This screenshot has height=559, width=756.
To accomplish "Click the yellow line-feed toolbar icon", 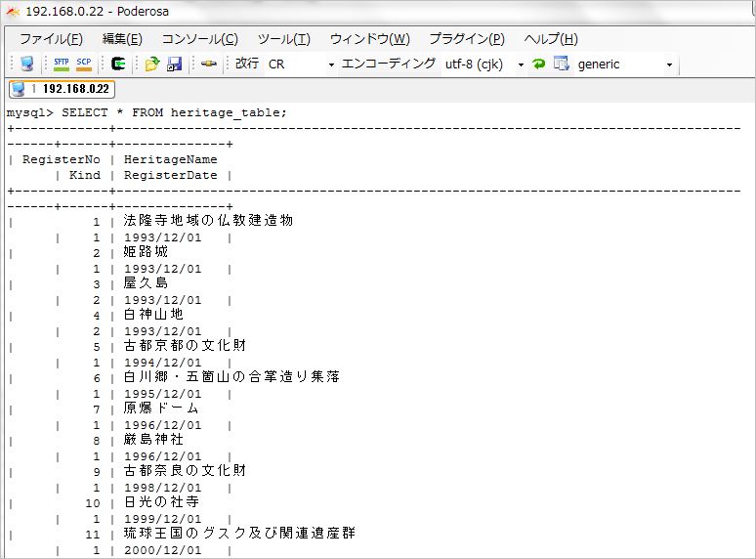I will point(209,64).
